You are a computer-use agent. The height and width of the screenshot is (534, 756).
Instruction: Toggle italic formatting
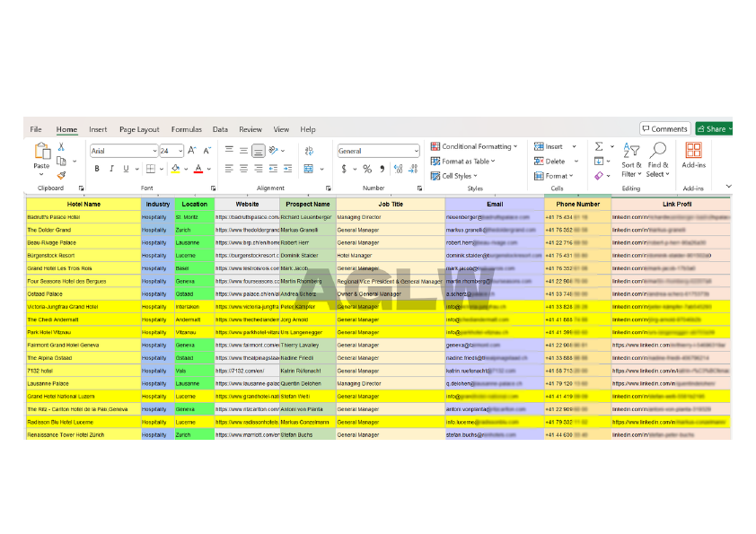tap(111, 168)
